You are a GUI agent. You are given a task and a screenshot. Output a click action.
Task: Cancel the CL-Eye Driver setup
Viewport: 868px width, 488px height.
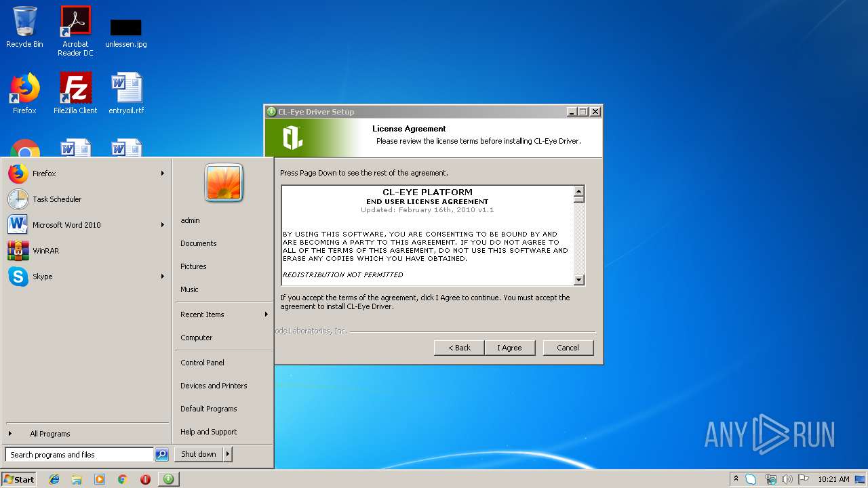(568, 348)
